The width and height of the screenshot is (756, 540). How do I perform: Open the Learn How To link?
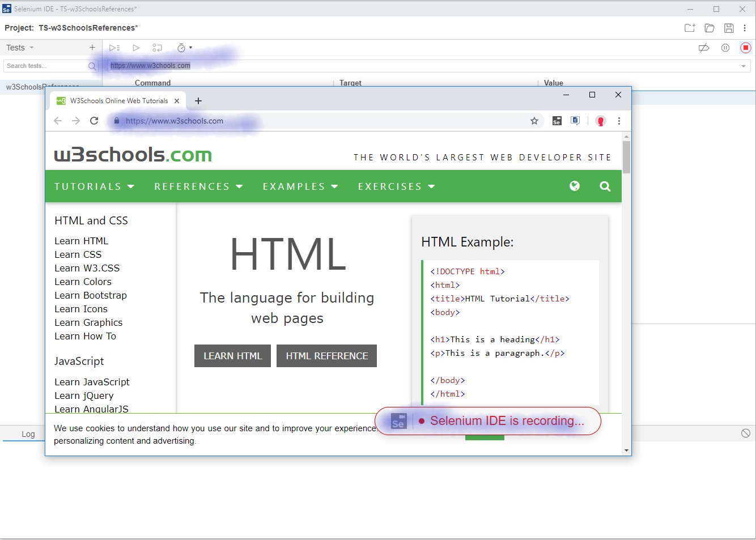click(85, 336)
